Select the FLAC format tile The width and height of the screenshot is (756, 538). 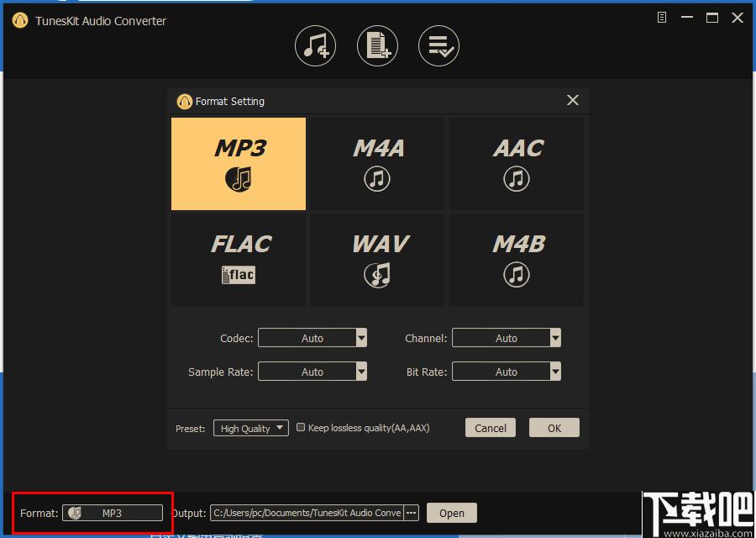(x=239, y=260)
